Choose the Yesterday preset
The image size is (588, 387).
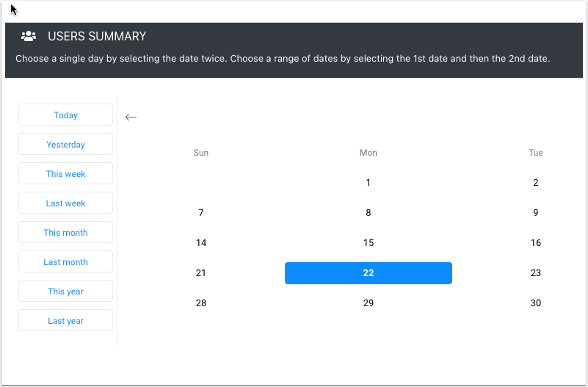coord(65,145)
